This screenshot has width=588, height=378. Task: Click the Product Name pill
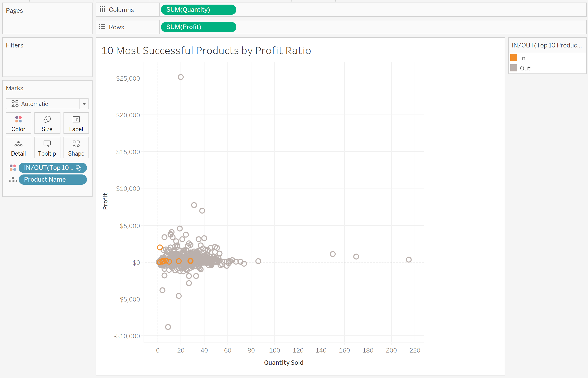[x=53, y=180]
